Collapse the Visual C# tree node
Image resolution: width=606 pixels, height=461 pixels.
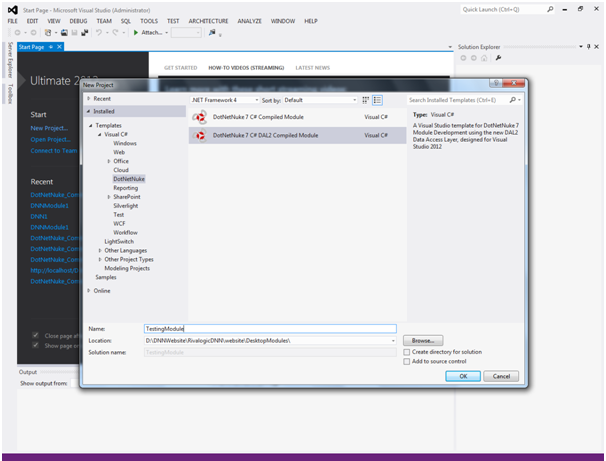(x=100, y=134)
